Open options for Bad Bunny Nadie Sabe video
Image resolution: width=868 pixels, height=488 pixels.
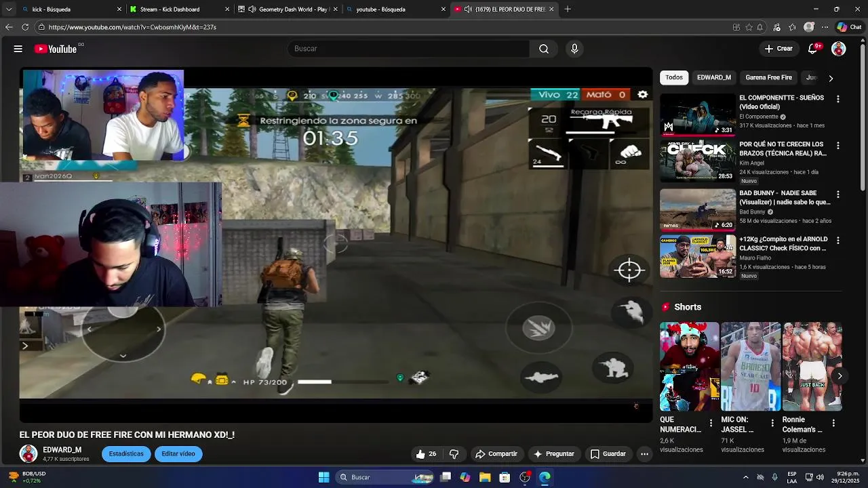837,195
